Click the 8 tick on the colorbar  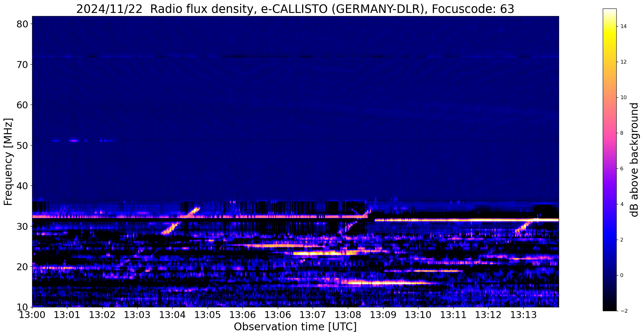[621, 133]
